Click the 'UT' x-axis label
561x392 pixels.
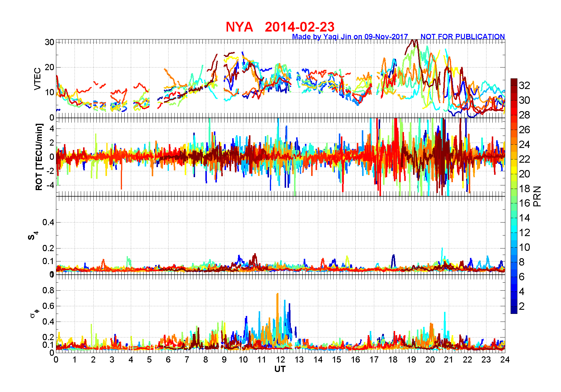pyautogui.click(x=280, y=369)
